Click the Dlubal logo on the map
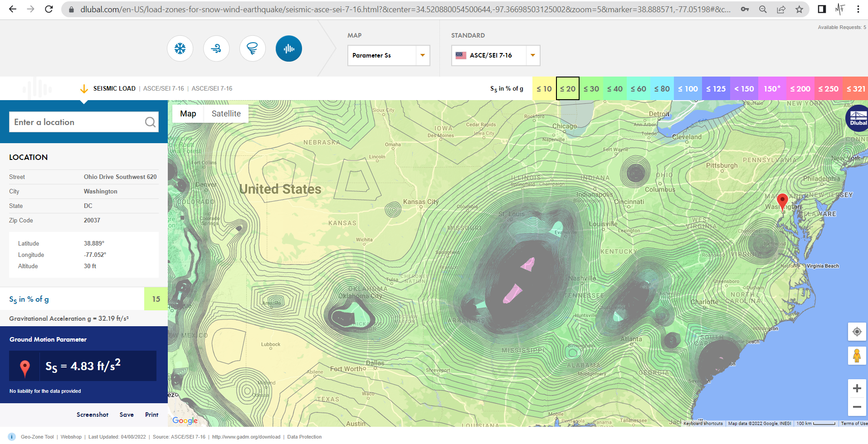This screenshot has height=444, width=868. click(857, 119)
